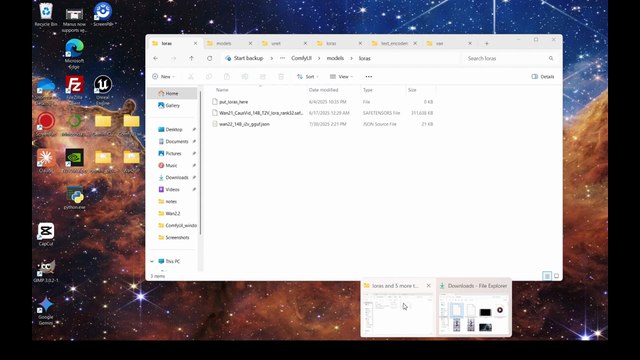Open CapCut desktop shortcut

(x=46, y=234)
